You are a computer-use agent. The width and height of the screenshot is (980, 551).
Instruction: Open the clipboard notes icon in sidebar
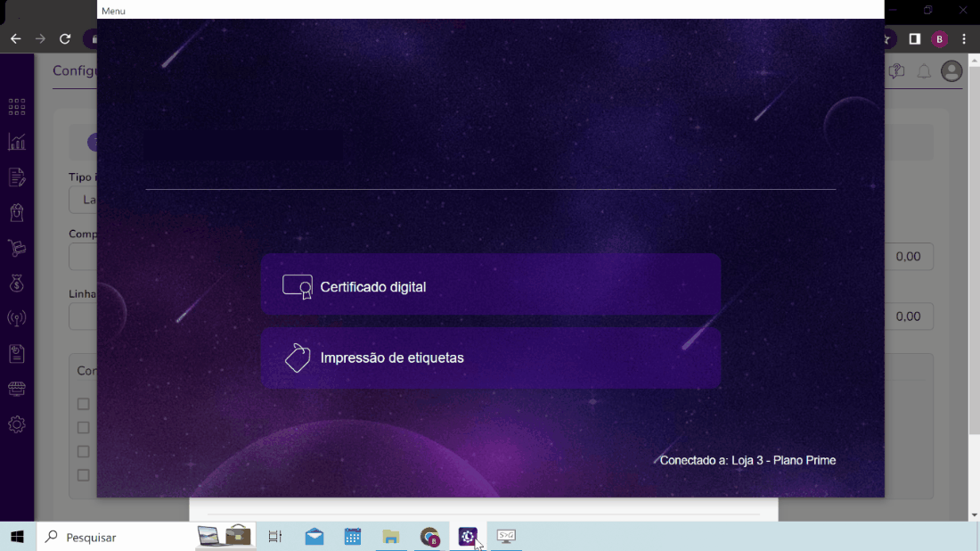pos(17,353)
